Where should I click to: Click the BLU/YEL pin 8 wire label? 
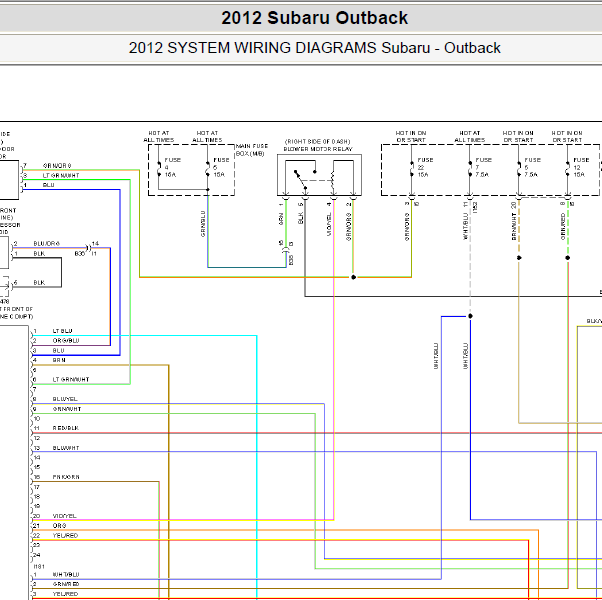click(x=65, y=399)
